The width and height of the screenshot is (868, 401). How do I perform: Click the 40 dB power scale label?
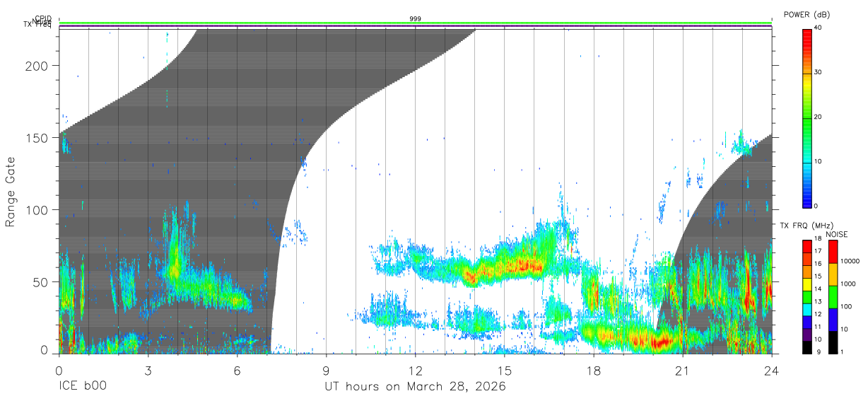click(x=819, y=28)
